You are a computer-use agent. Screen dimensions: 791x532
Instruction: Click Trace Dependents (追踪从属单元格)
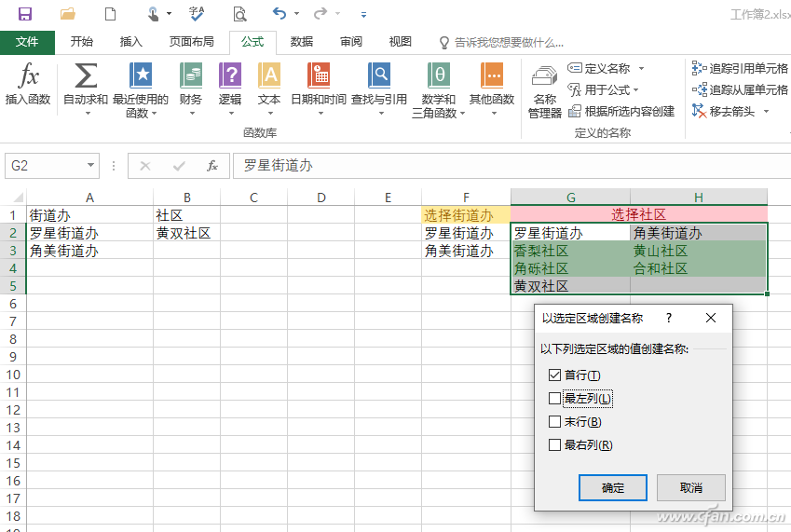coord(740,89)
